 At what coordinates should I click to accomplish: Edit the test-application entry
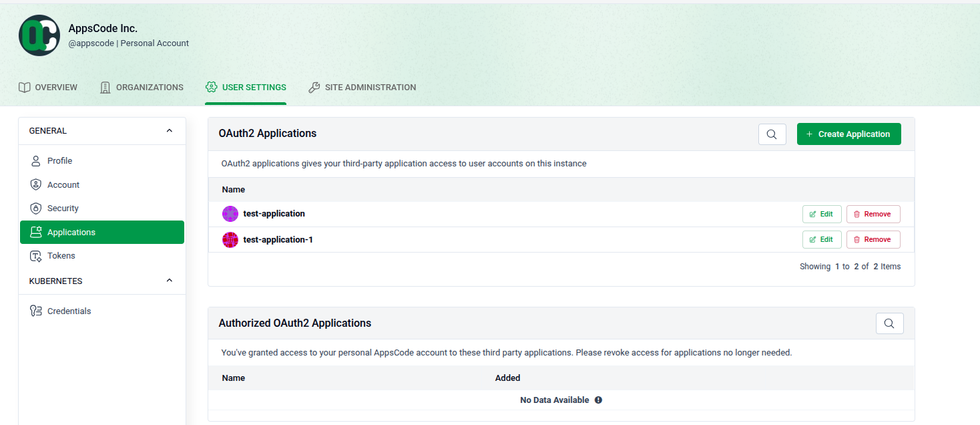822,213
